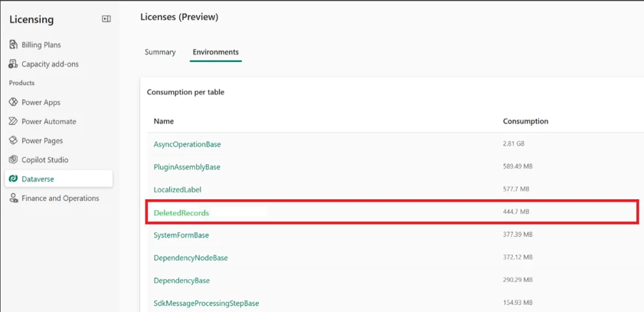The image size is (644, 312).
Task: Click the Copilot Studio icon
Action: [x=13, y=159]
